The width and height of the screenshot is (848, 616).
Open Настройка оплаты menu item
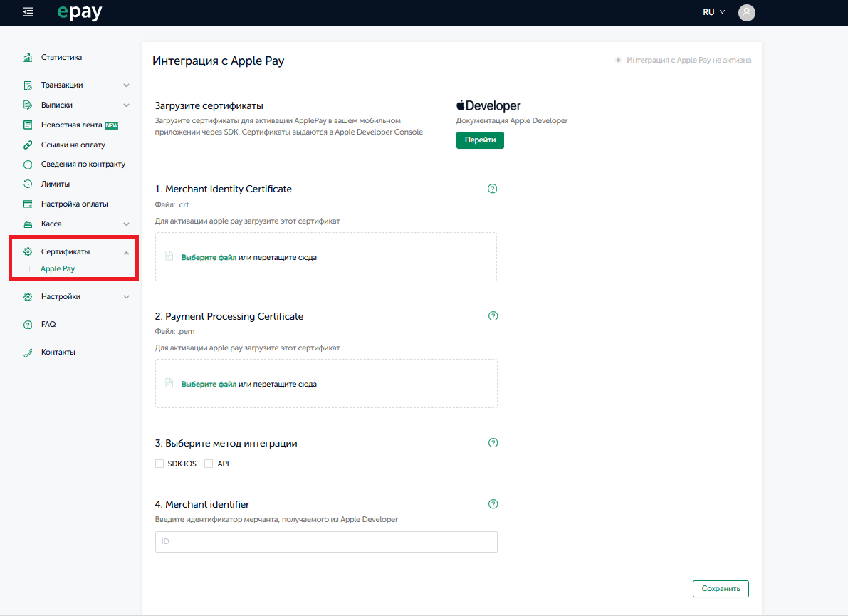75,204
